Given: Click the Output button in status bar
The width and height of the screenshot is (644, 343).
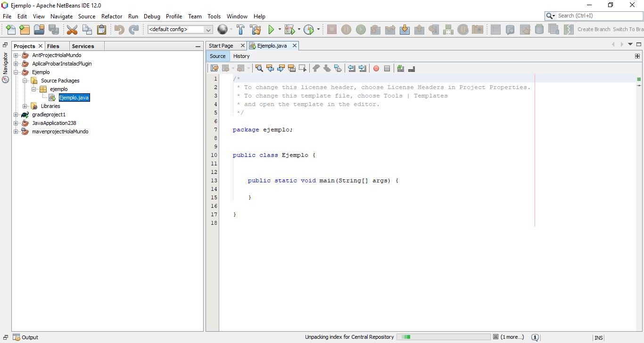Looking at the screenshot, I should pos(26,337).
